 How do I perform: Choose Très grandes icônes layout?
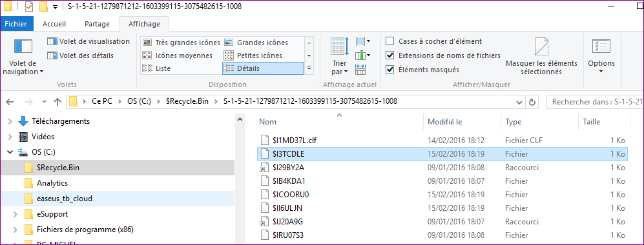pos(181,43)
